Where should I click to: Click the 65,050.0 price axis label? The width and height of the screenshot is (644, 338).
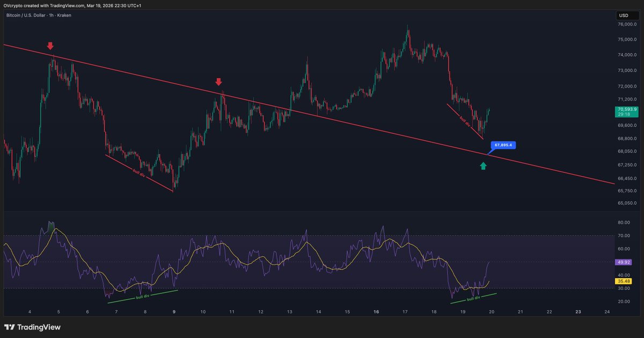point(627,204)
